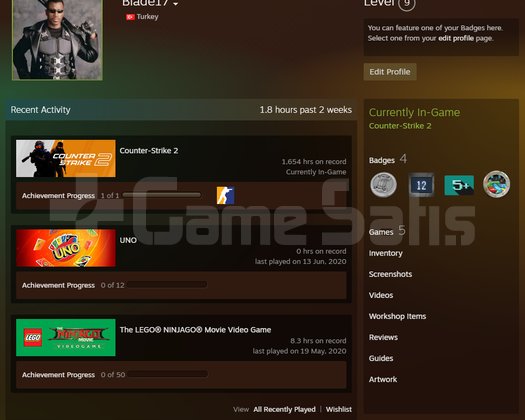Click the All Recently Played link
Screen dimensions: 525x420
284,409
